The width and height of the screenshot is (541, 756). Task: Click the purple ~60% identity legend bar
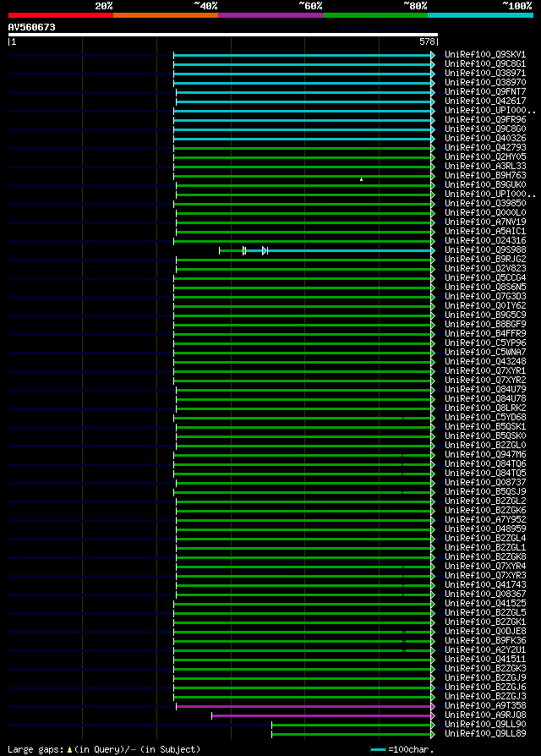(x=270, y=15)
